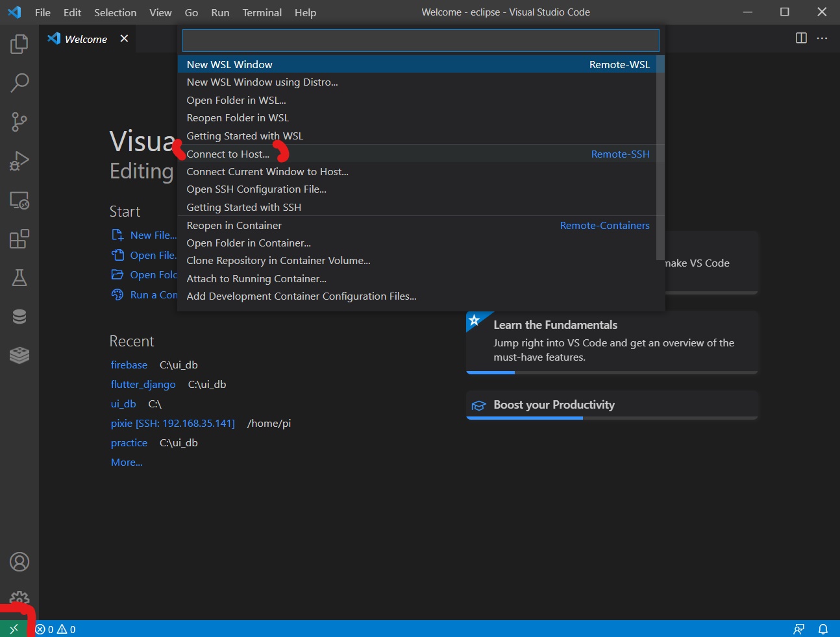Open the Explorer view in activity bar
The image size is (840, 637).
click(19, 44)
